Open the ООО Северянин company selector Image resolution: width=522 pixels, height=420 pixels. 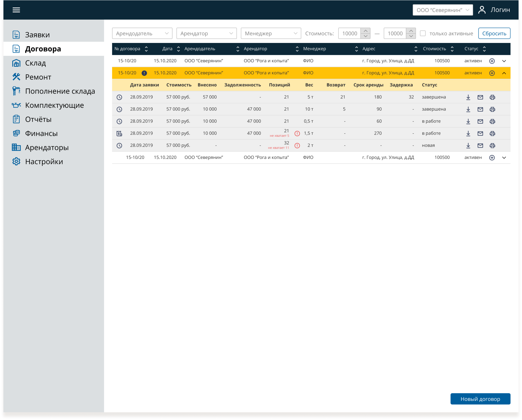tap(443, 10)
